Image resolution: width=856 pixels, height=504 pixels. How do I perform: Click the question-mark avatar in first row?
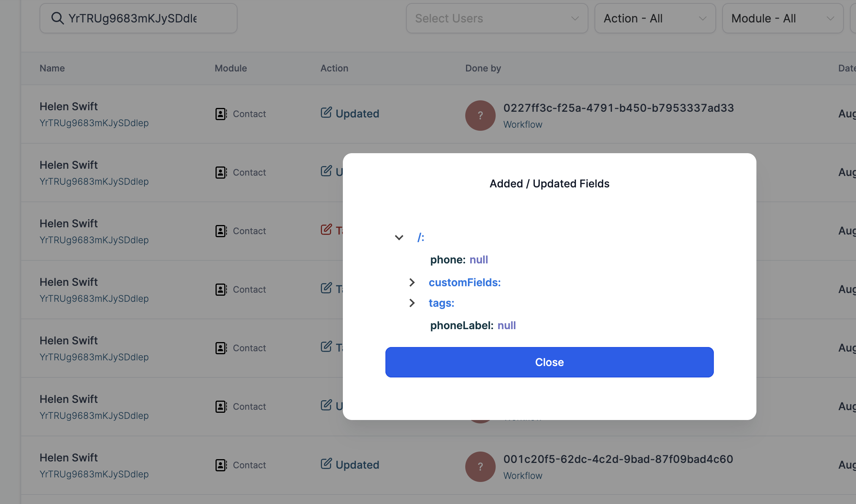(480, 116)
